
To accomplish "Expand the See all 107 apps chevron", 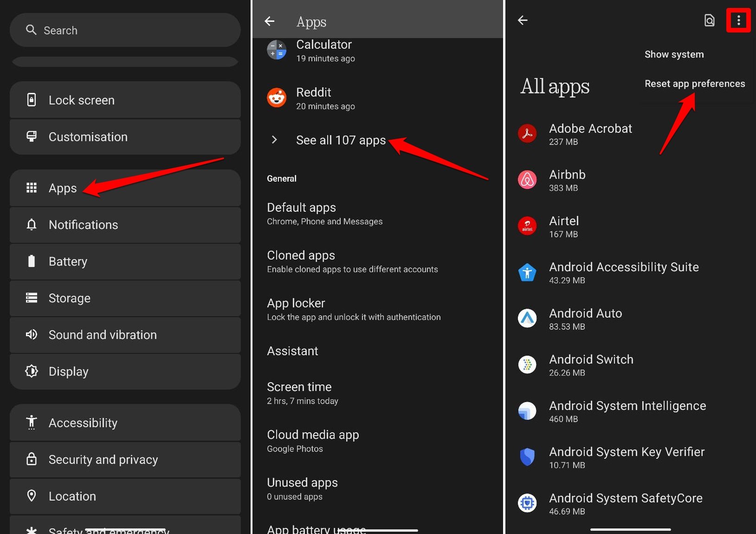I will (x=274, y=140).
